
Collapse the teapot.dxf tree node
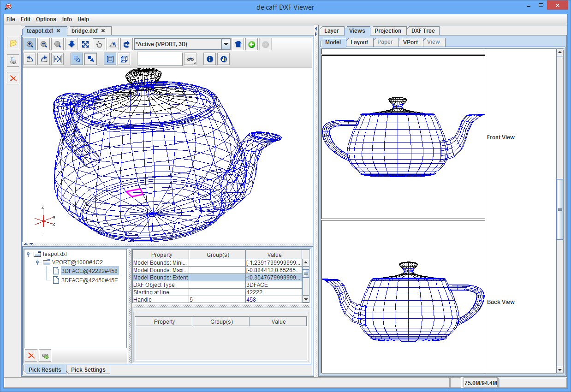click(29, 254)
